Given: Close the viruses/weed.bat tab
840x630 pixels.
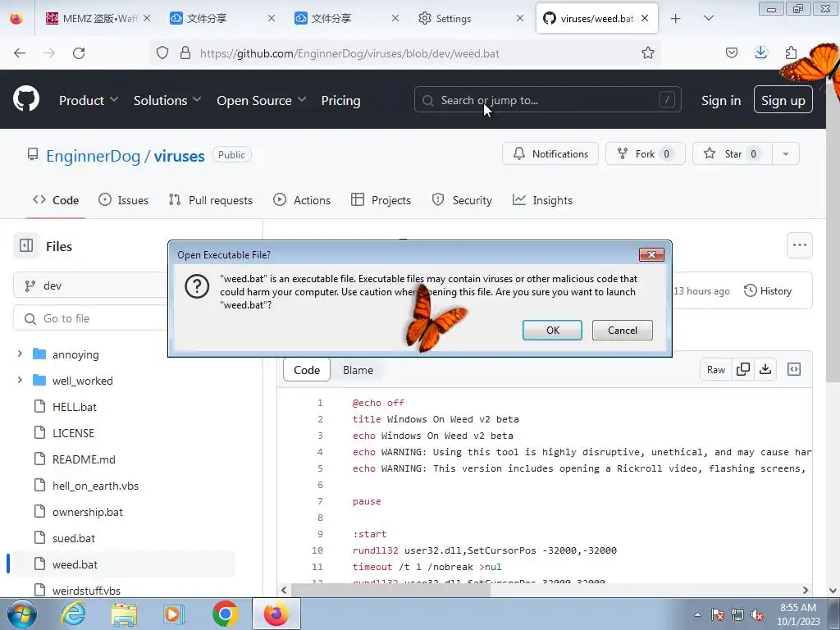Looking at the screenshot, I should 645,18.
